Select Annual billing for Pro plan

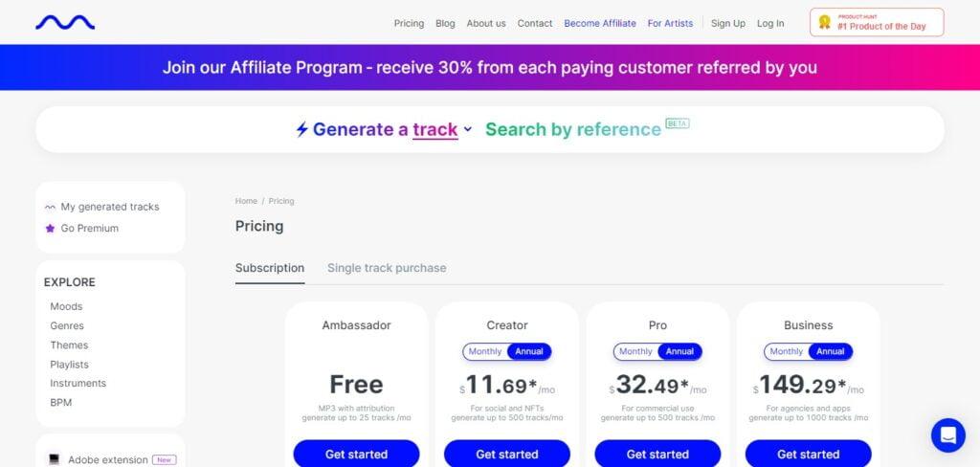[x=680, y=351]
